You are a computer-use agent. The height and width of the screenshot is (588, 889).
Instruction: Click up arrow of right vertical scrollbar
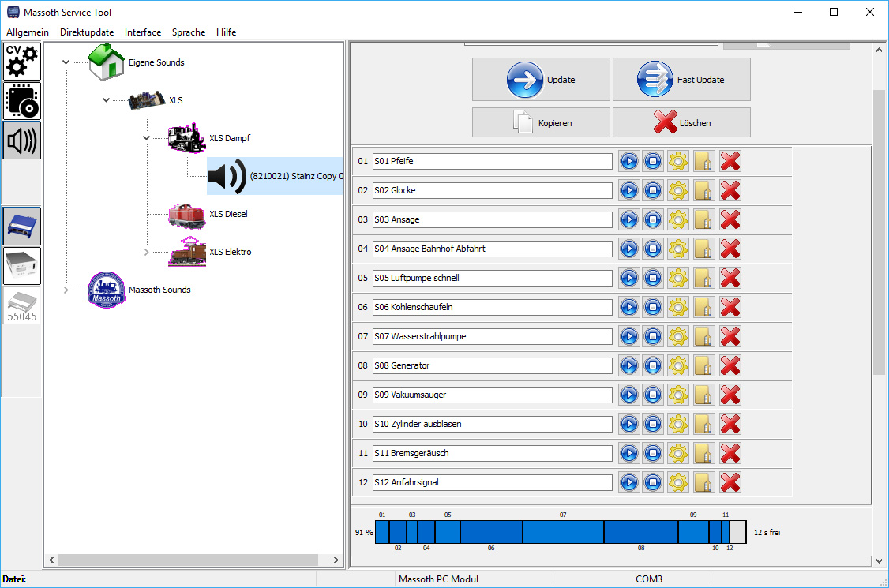point(879,50)
